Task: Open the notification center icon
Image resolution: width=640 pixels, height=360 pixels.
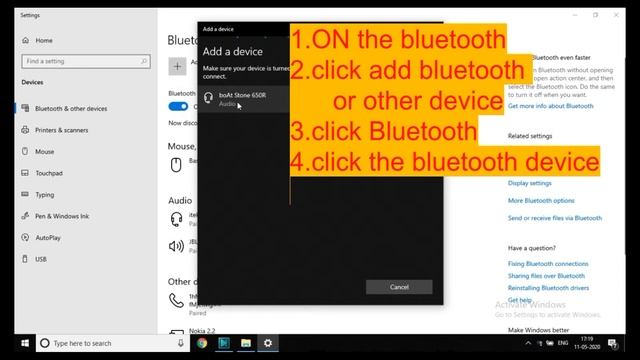Action: coord(613,344)
